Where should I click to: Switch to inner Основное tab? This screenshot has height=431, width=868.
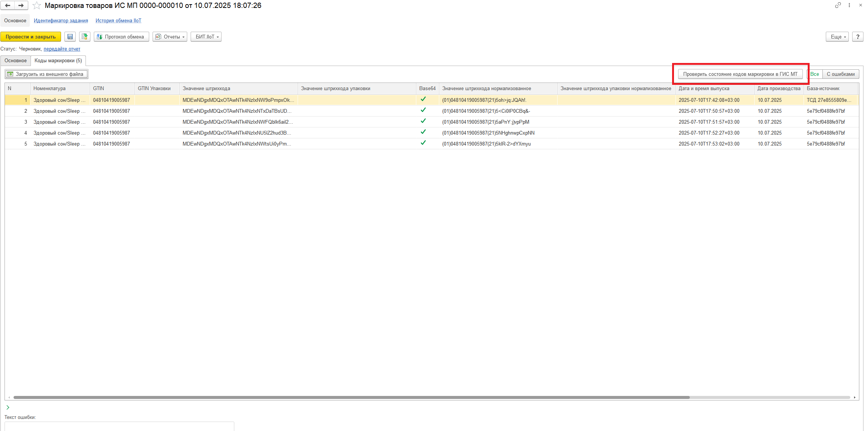tap(15, 60)
